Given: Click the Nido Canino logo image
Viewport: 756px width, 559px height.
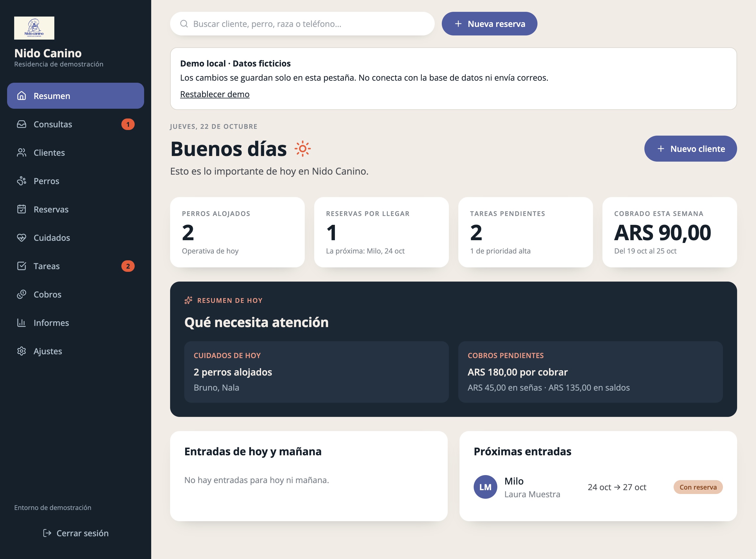Looking at the screenshot, I should click(34, 28).
